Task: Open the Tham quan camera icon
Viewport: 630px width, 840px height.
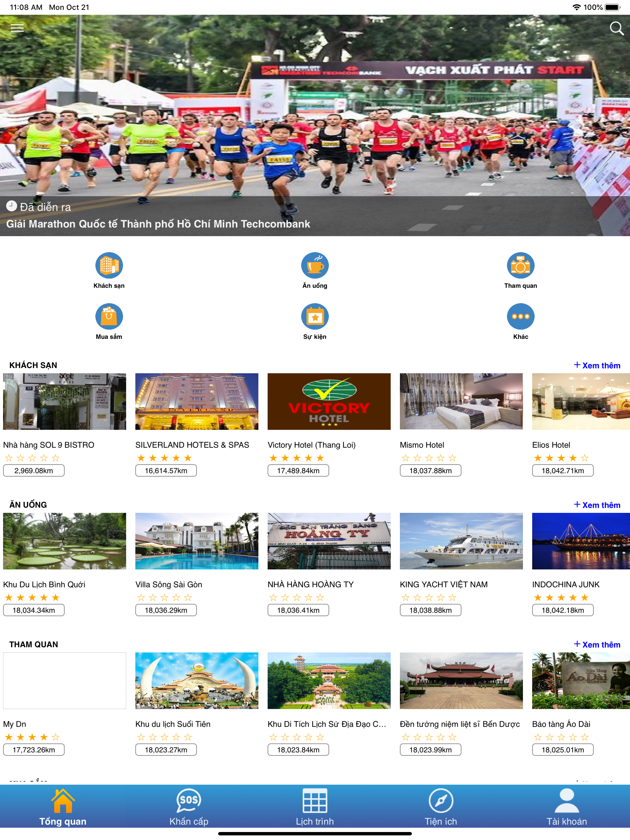Action: 520,265
